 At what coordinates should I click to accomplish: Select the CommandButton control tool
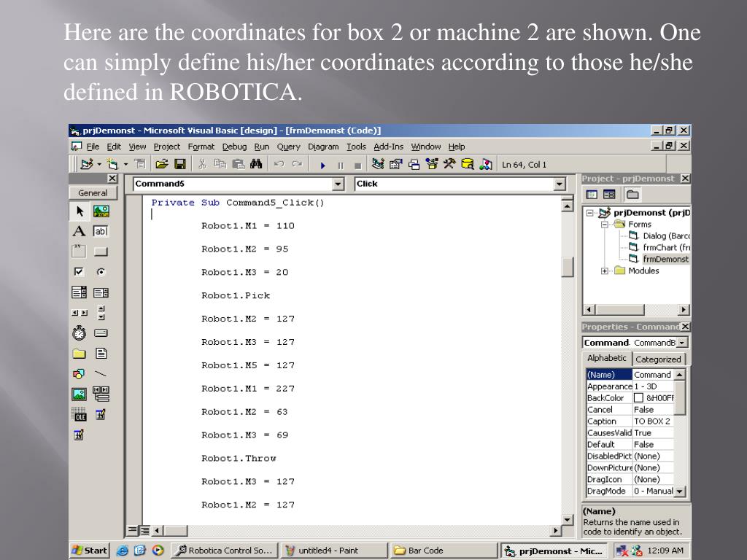[101, 252]
